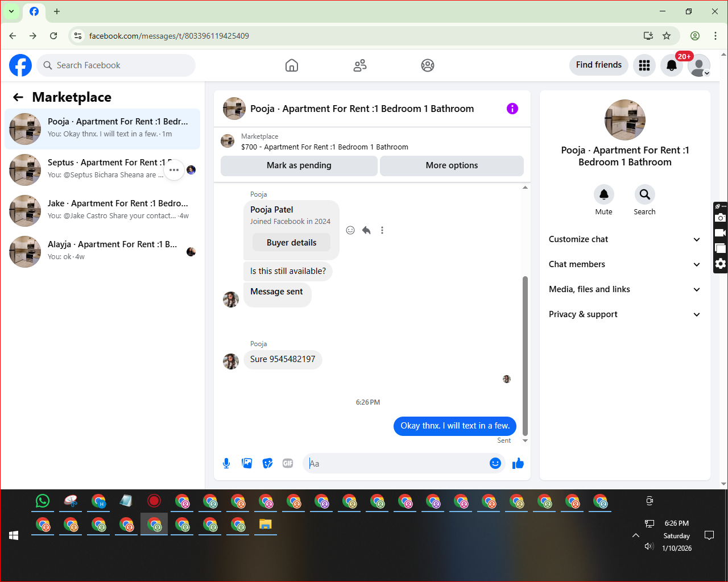
Task: Focus the Aa message input field
Action: pos(398,463)
